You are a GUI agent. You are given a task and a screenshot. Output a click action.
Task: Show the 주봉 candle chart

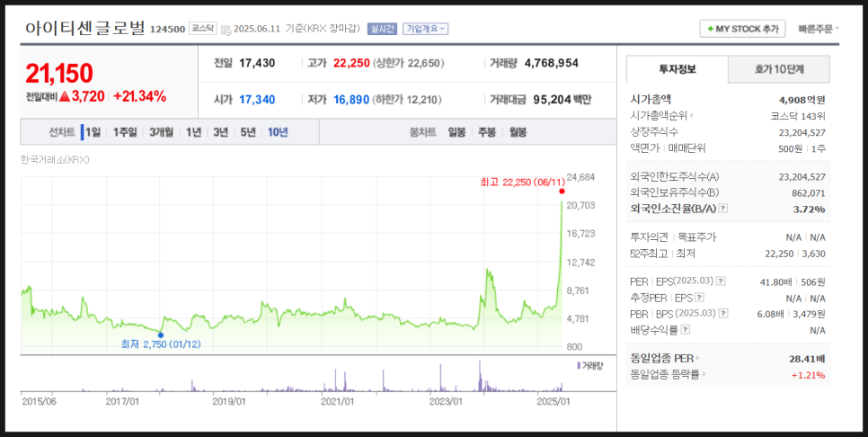point(487,132)
